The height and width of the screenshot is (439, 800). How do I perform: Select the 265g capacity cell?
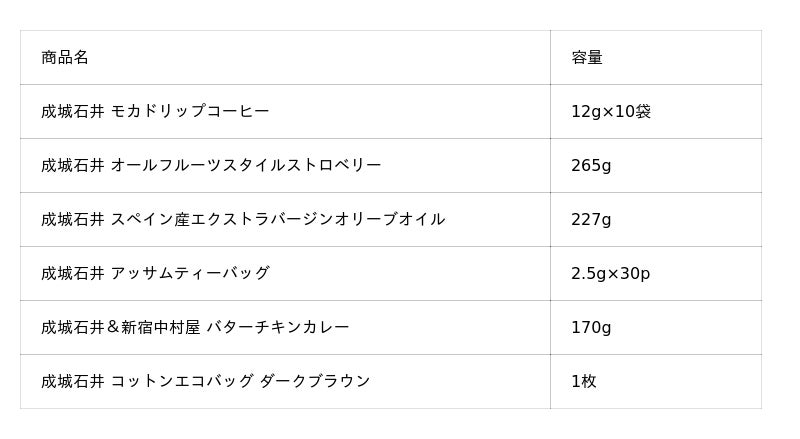(x=591, y=166)
